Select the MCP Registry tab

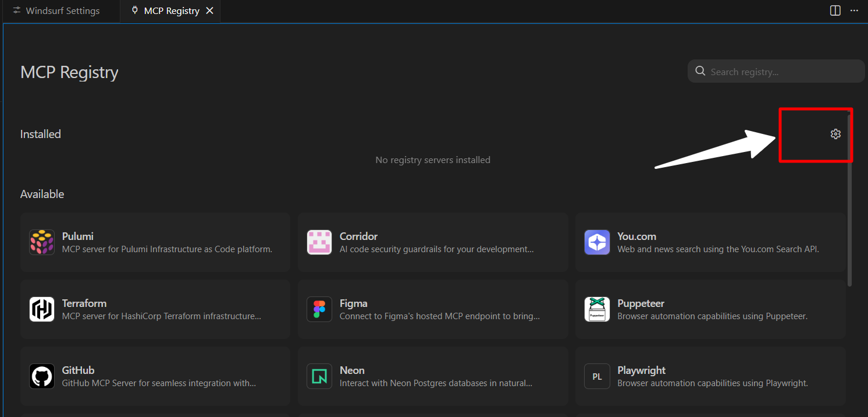(x=170, y=11)
